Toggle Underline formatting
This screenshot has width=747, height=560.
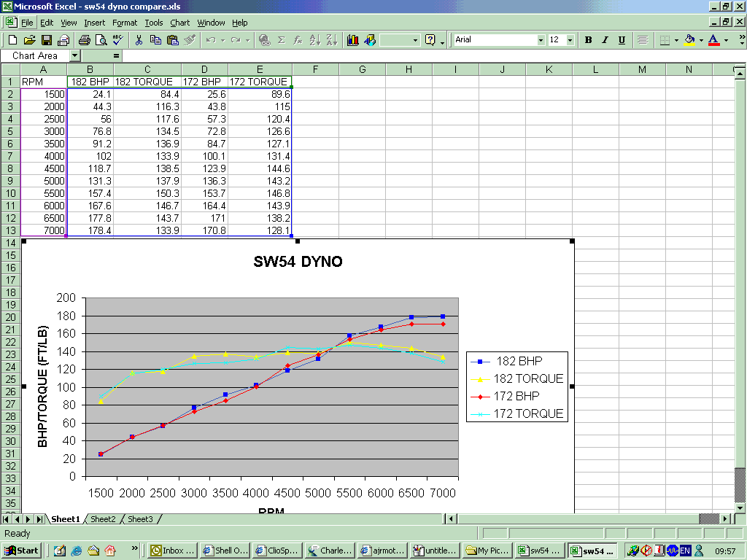[622, 40]
